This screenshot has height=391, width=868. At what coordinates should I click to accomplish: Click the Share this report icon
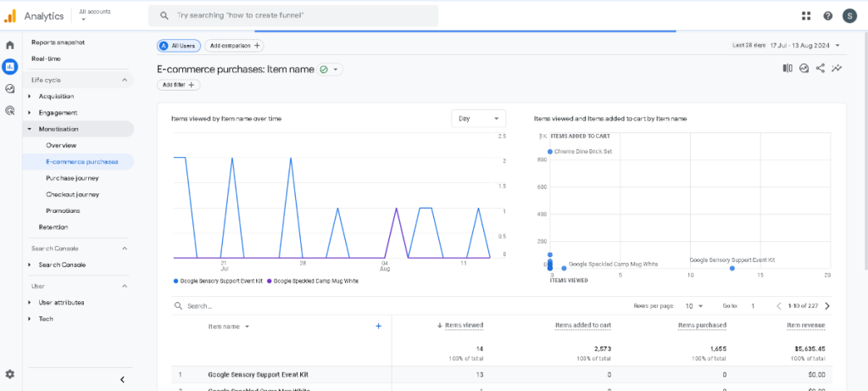click(x=821, y=69)
